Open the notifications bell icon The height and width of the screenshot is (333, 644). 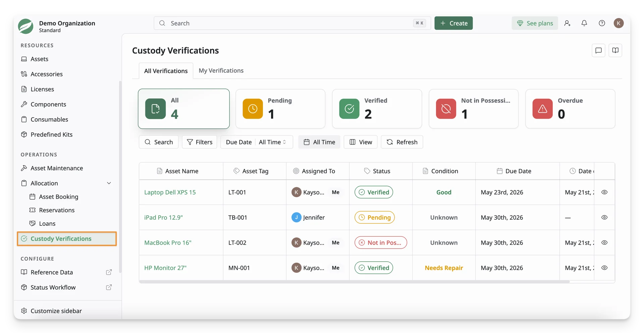[x=584, y=23]
